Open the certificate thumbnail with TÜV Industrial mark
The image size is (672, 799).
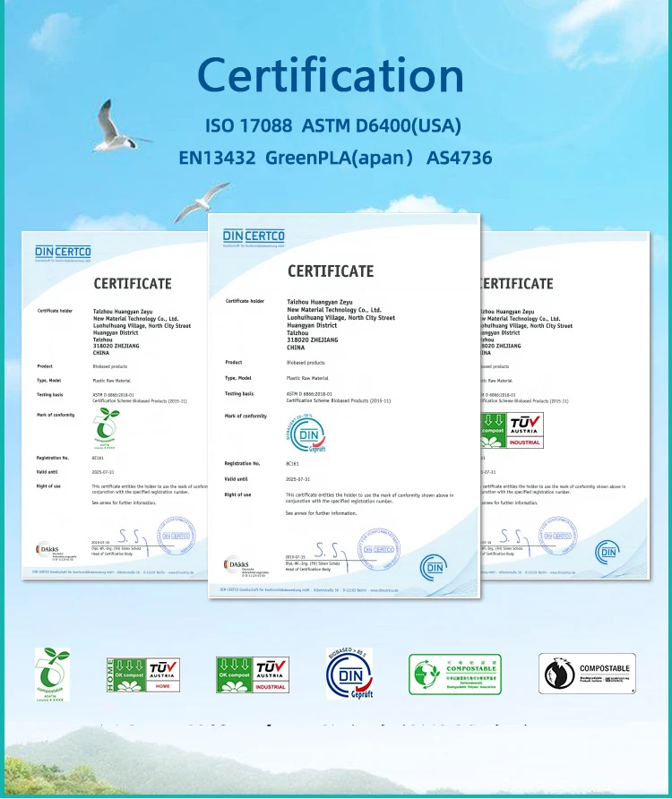point(565,406)
